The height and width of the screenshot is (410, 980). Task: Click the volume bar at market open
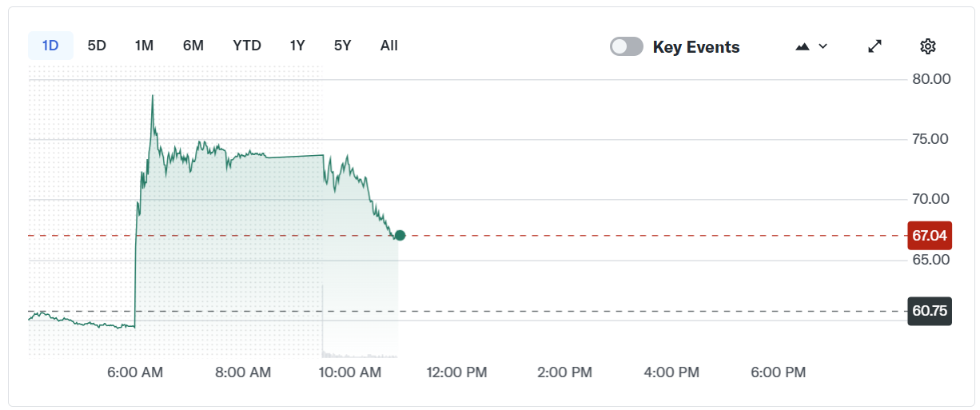tap(322, 320)
